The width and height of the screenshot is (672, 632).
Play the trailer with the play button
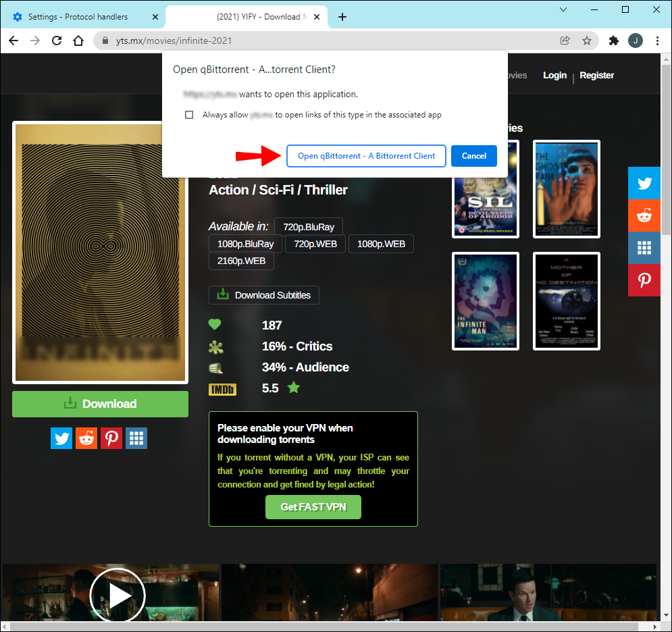(x=117, y=595)
